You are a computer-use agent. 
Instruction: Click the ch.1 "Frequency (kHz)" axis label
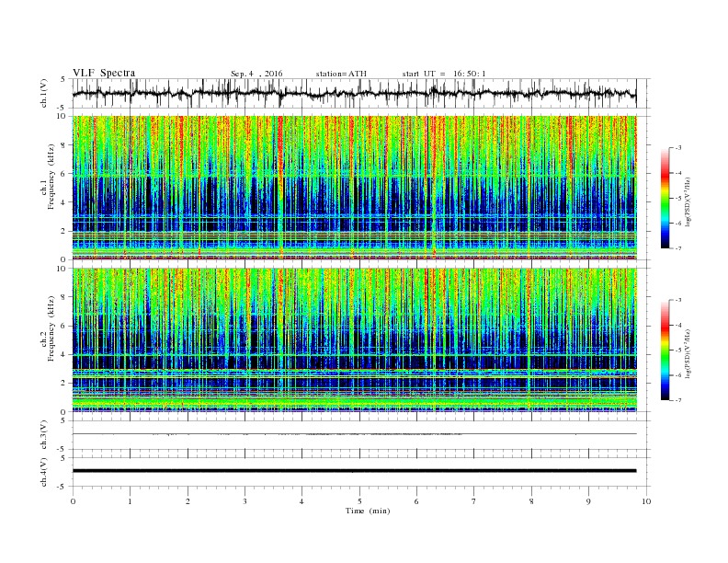click(51, 177)
